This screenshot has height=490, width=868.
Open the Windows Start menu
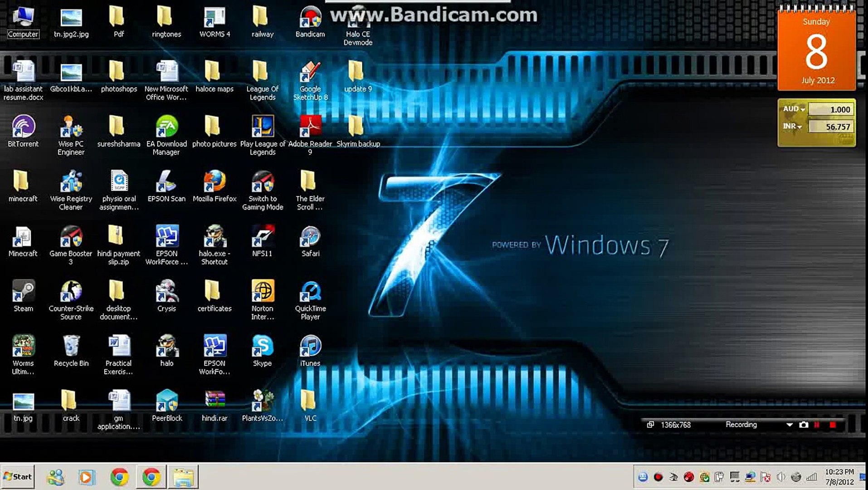coord(18,476)
